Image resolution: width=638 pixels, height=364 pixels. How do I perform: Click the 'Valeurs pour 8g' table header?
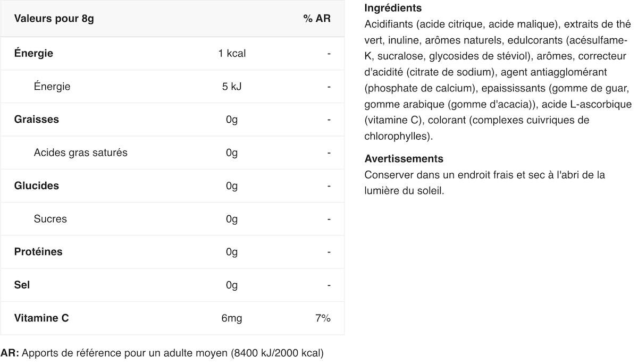(54, 19)
